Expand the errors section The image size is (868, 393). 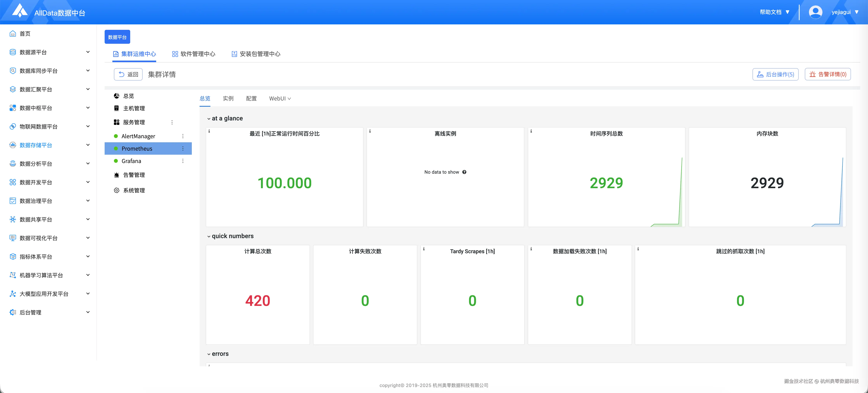(x=209, y=354)
